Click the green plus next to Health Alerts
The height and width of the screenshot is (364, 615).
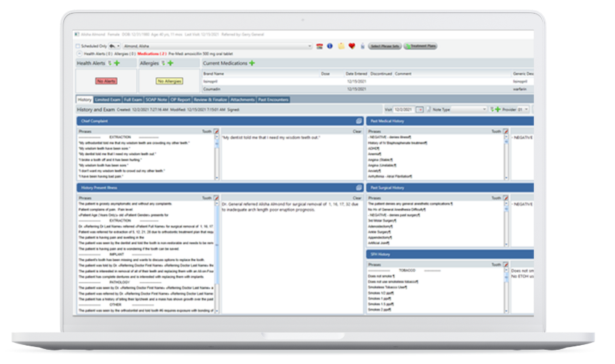click(116, 63)
